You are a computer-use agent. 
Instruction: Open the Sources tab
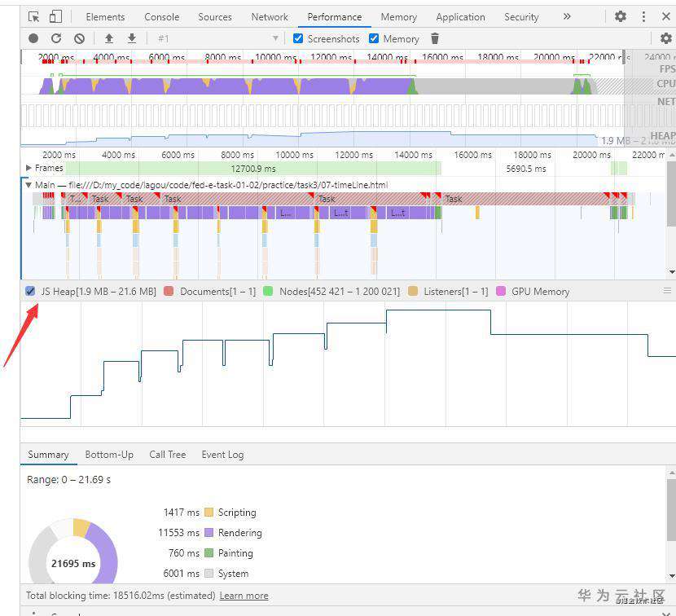pos(215,17)
